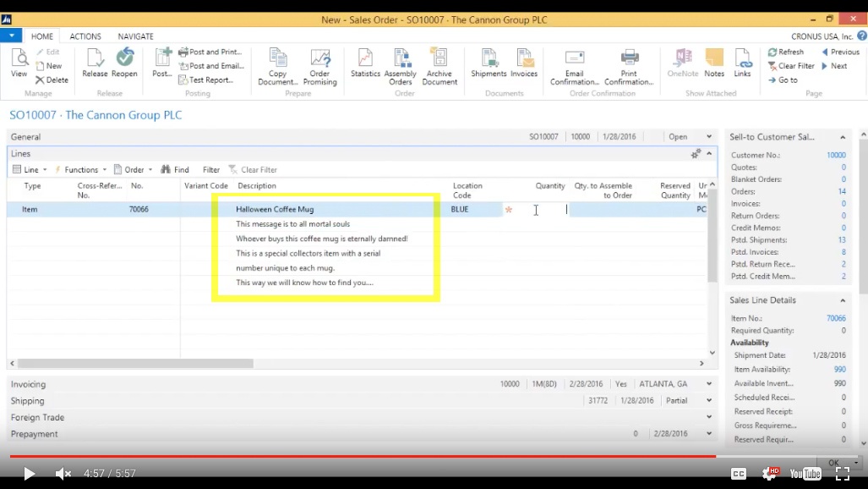Click the Description column header
Screen dimensions: 868x489
pos(257,186)
